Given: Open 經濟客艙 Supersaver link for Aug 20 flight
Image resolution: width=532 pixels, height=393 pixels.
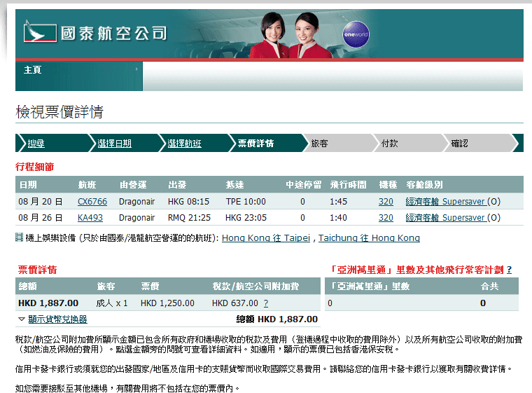Looking at the screenshot, I should (x=445, y=202).
